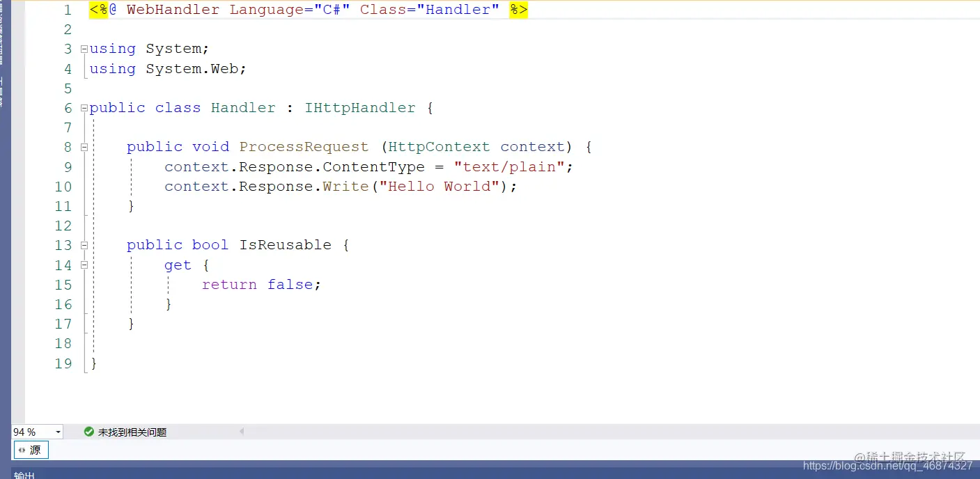Click line number 19 in the gutter
Screen dimensions: 980x479
point(63,363)
